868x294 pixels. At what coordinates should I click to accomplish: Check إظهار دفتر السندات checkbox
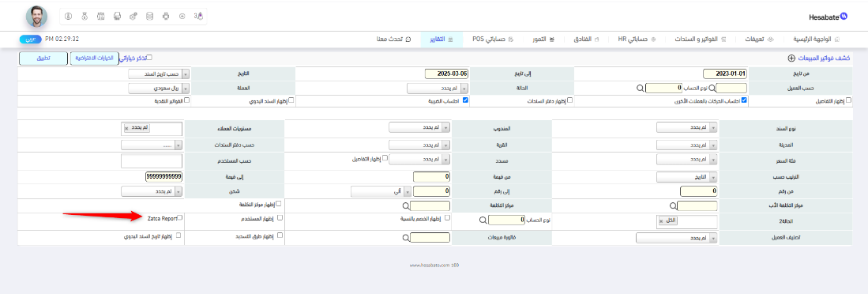570,100
